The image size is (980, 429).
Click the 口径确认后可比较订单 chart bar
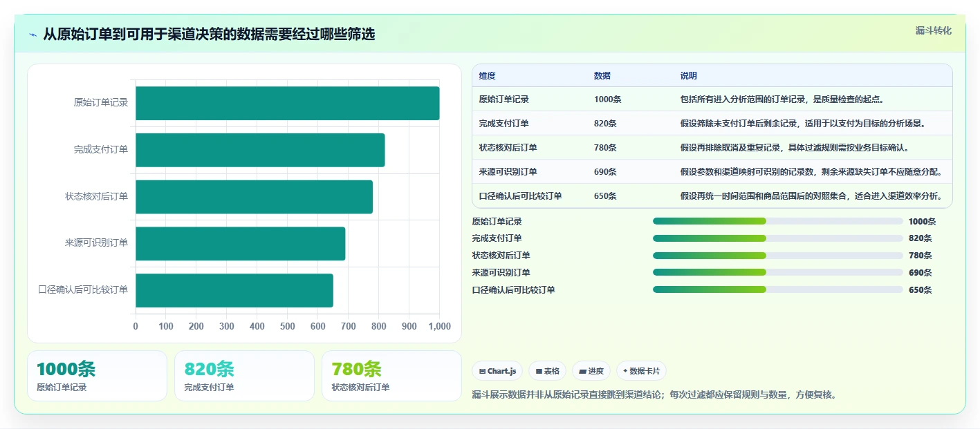point(234,290)
